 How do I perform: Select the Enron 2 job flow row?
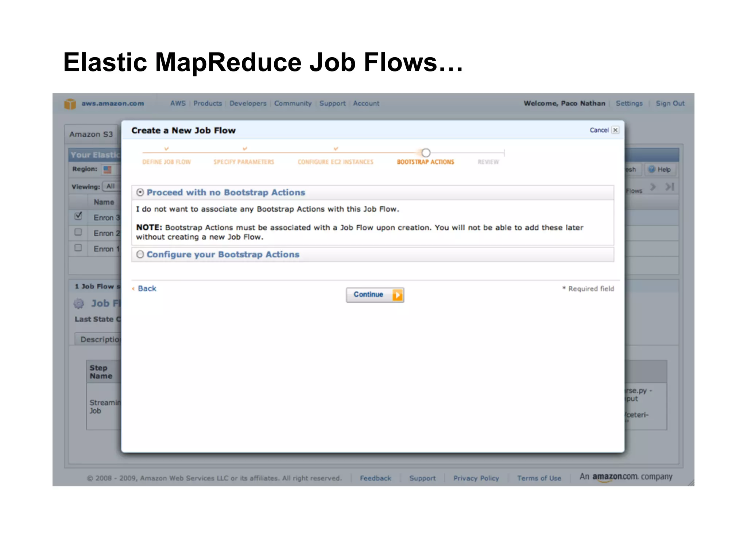coord(107,233)
